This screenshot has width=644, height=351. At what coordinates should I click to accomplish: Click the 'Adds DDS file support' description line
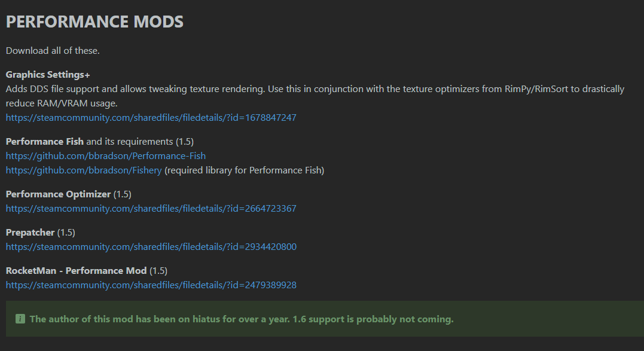pos(315,89)
